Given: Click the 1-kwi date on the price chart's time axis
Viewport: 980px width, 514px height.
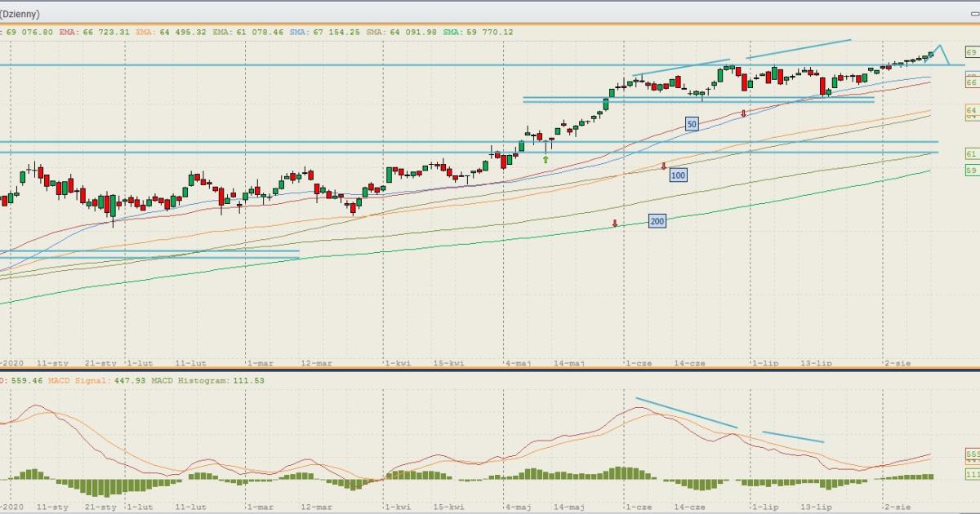Looking at the screenshot, I should 398,362.
